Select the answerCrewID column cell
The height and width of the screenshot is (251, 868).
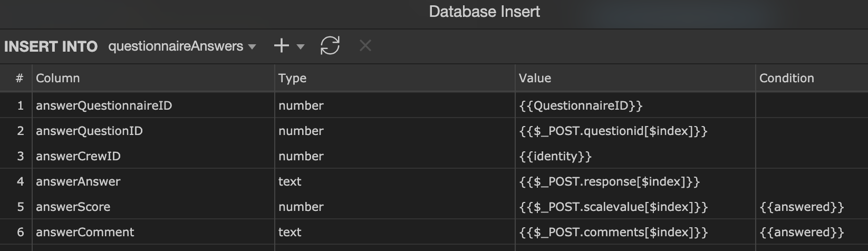click(153, 156)
